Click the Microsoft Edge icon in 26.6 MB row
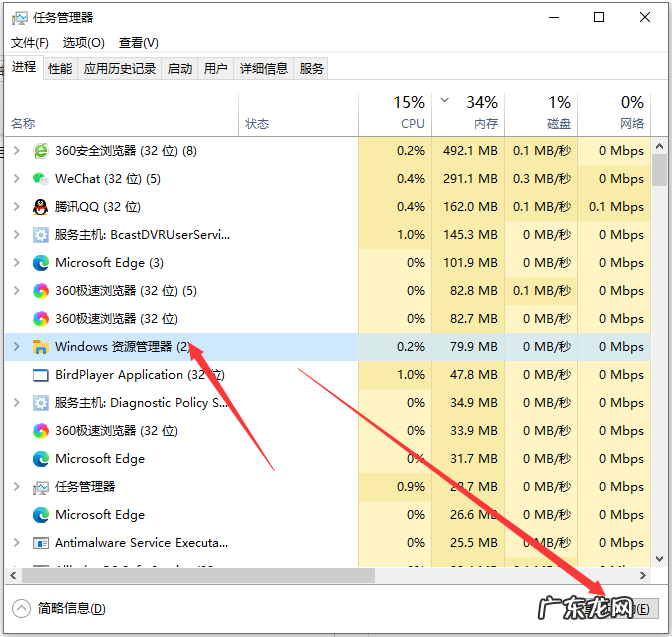 [41, 515]
